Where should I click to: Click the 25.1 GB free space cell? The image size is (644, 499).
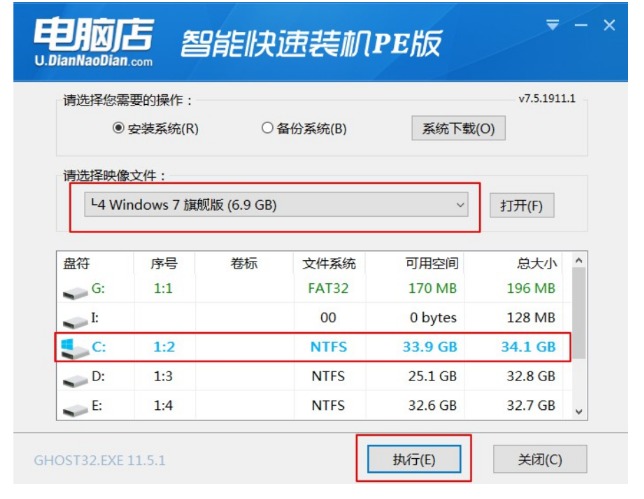pos(432,376)
